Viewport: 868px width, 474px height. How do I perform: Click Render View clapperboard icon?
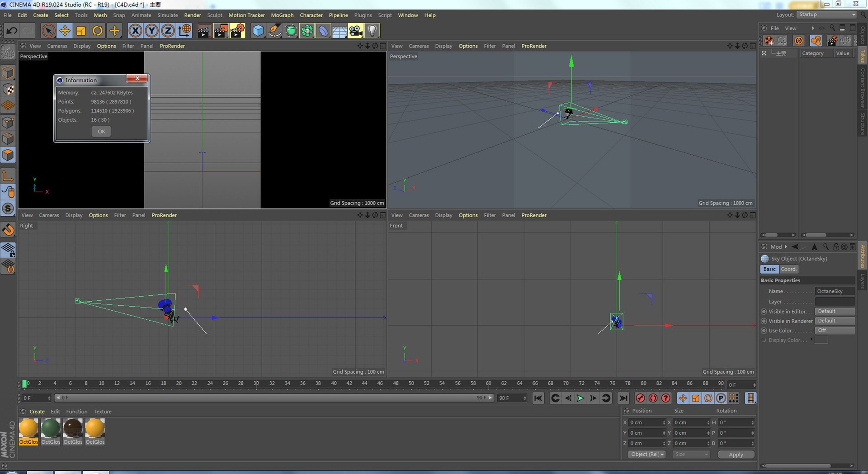click(204, 31)
